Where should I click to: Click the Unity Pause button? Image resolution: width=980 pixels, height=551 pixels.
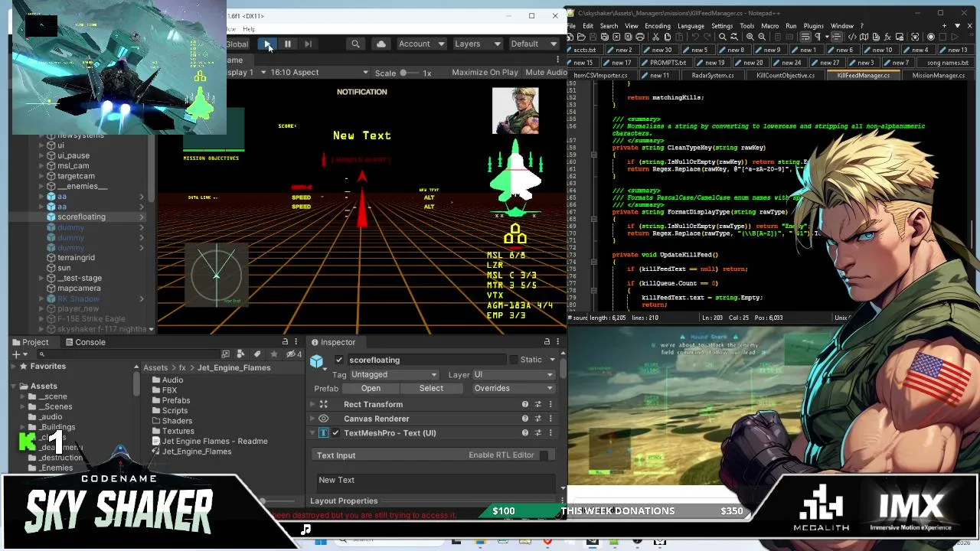click(287, 44)
